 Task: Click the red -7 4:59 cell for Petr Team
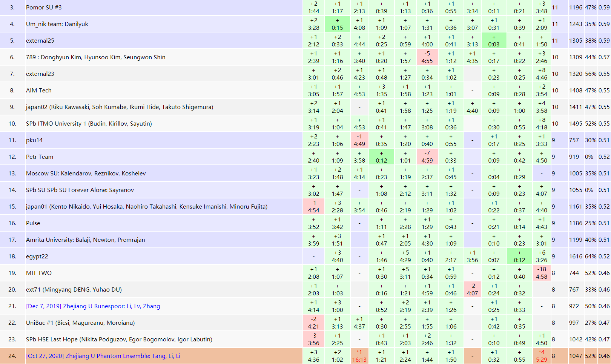point(427,157)
